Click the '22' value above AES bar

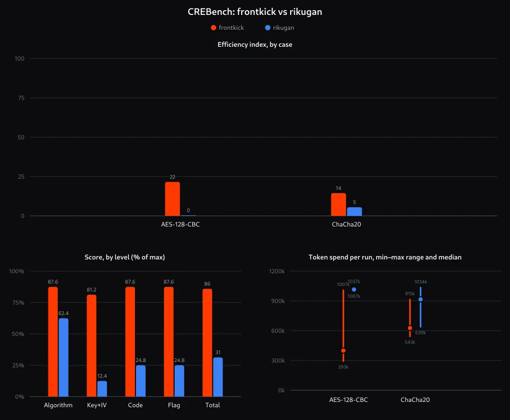172,177
